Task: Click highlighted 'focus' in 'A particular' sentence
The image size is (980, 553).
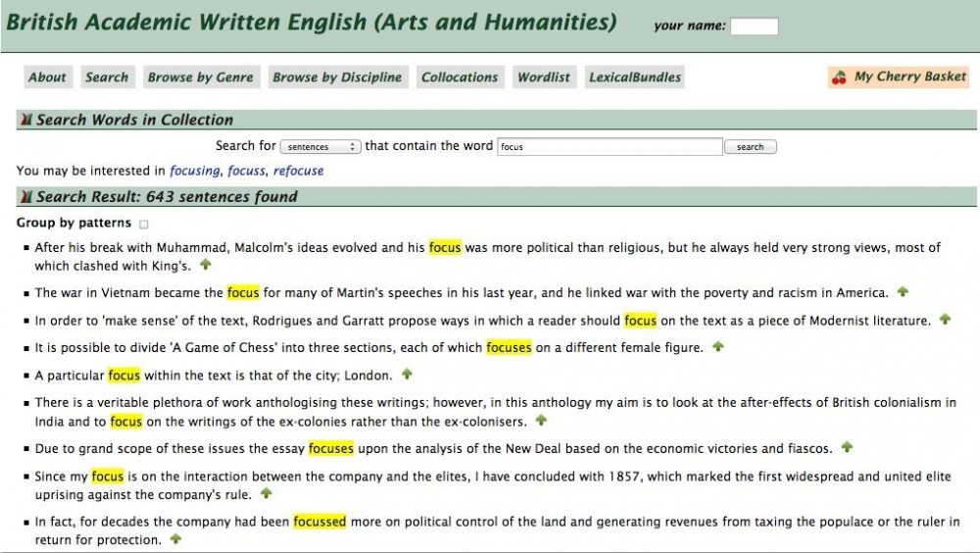Action: (x=123, y=376)
